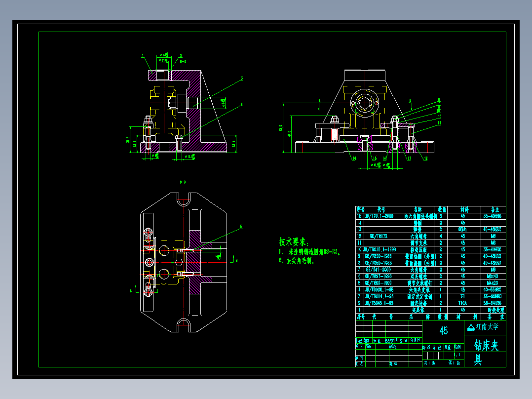532x399 pixels.
Task: Select note M6x40 in row 6
Action: click(x=493, y=277)
